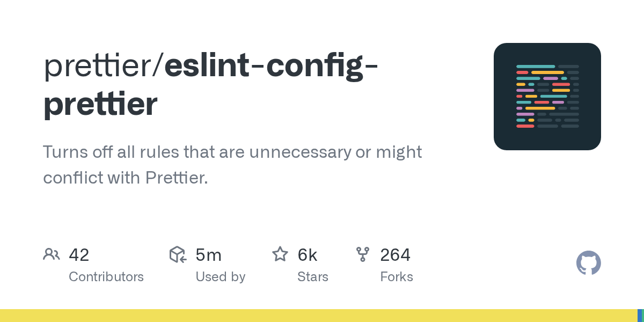644x322 pixels.
Task: Click the Used by package icon
Action: coord(178,254)
